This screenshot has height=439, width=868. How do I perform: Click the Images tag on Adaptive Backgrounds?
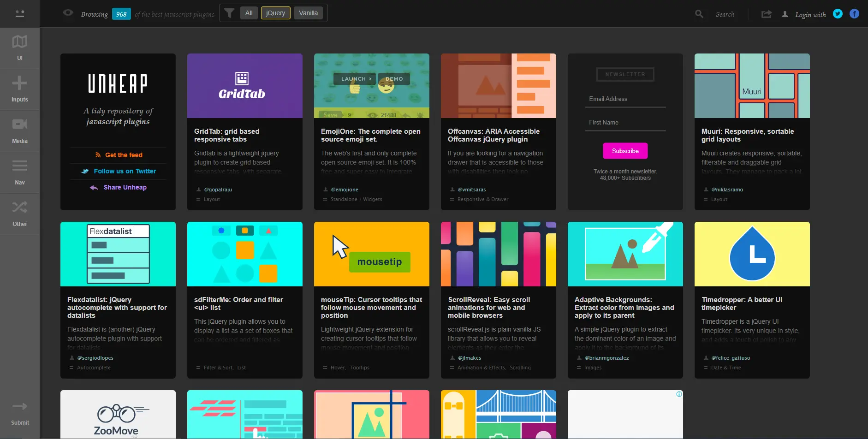(x=593, y=368)
